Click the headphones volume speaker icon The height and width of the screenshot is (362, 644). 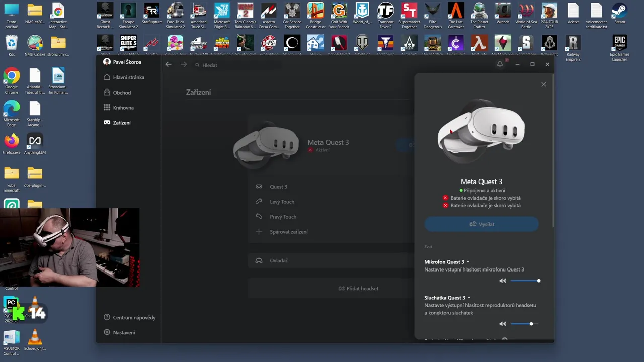[503, 324]
